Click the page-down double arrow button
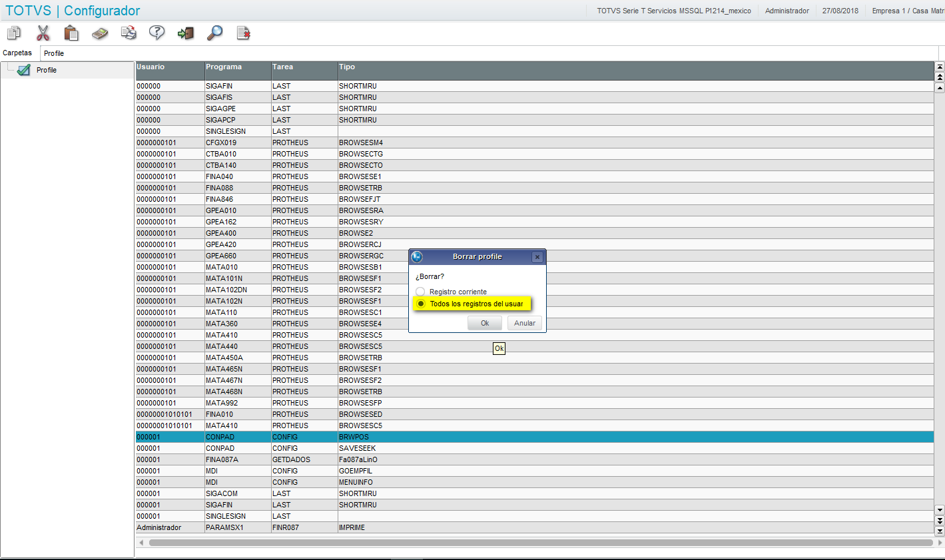 [x=940, y=520]
